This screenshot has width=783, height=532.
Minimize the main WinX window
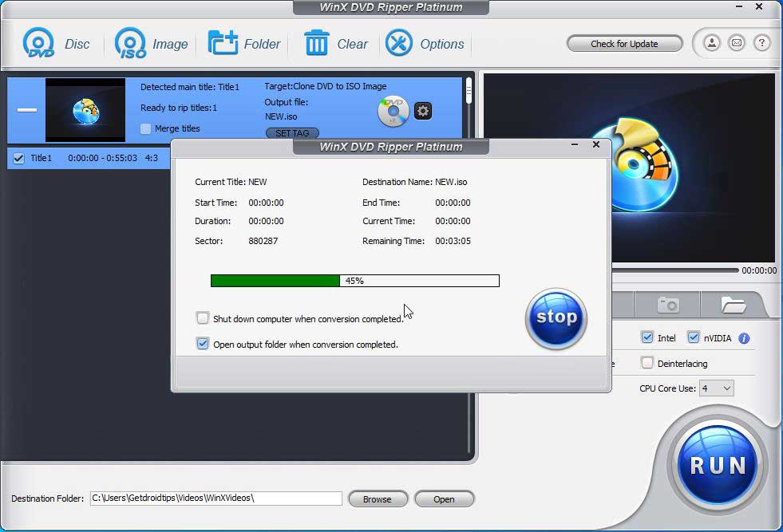click(x=739, y=6)
